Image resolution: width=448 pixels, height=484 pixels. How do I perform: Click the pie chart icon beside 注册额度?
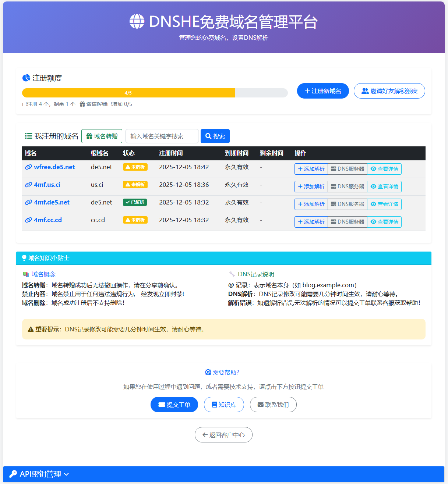coord(26,78)
